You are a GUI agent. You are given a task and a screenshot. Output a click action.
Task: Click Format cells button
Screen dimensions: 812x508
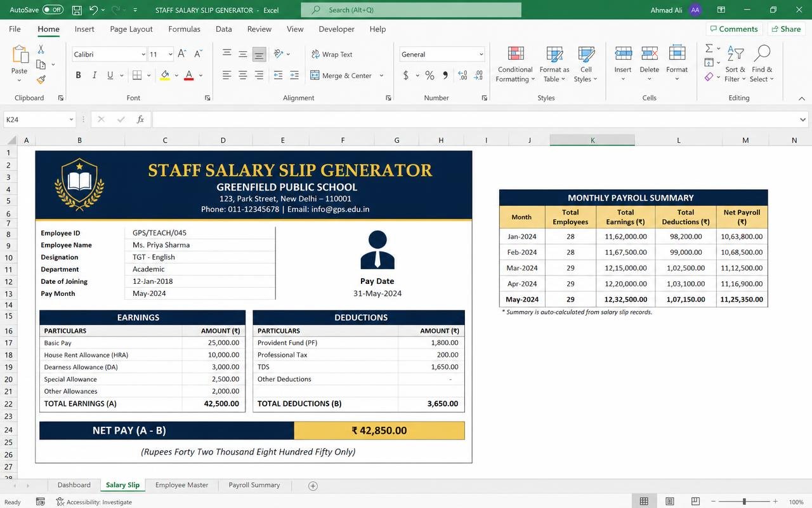pos(677,63)
